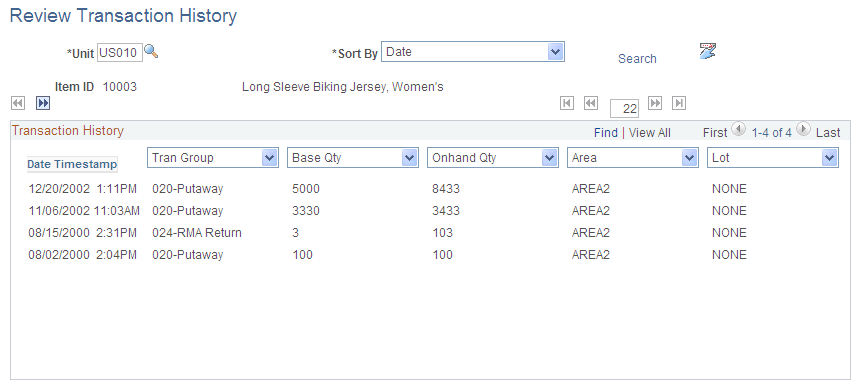This screenshot has width=862, height=387.
Task: Select the 08/02/2000 2:04PM timestamp
Action: [x=82, y=255]
